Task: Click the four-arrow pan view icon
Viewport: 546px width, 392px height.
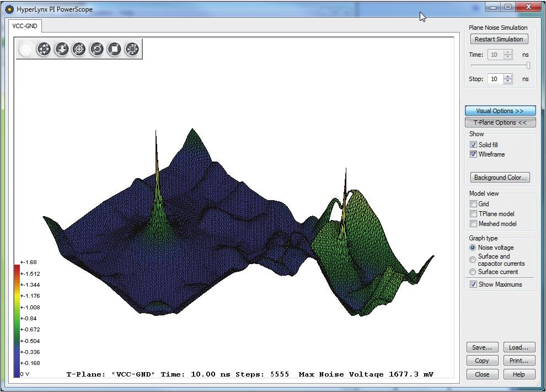Action: (x=44, y=49)
